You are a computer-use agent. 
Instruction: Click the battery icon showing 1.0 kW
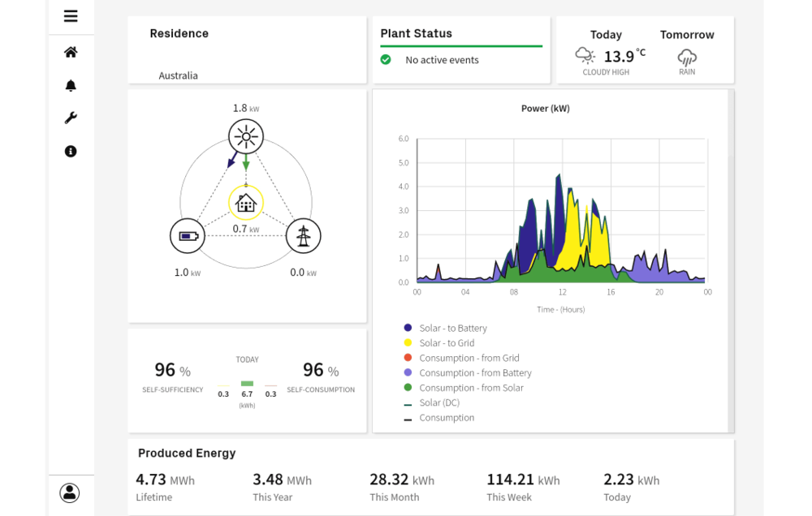(x=188, y=235)
